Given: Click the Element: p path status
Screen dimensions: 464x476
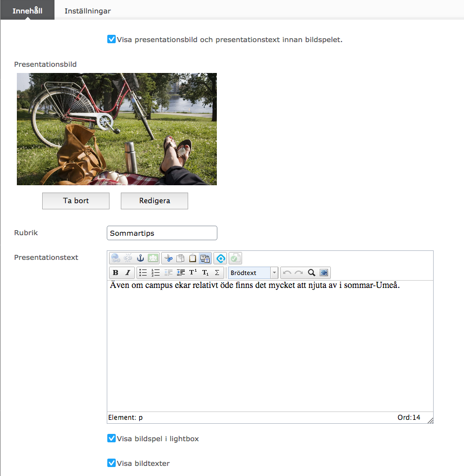Looking at the screenshot, I should tap(125, 418).
